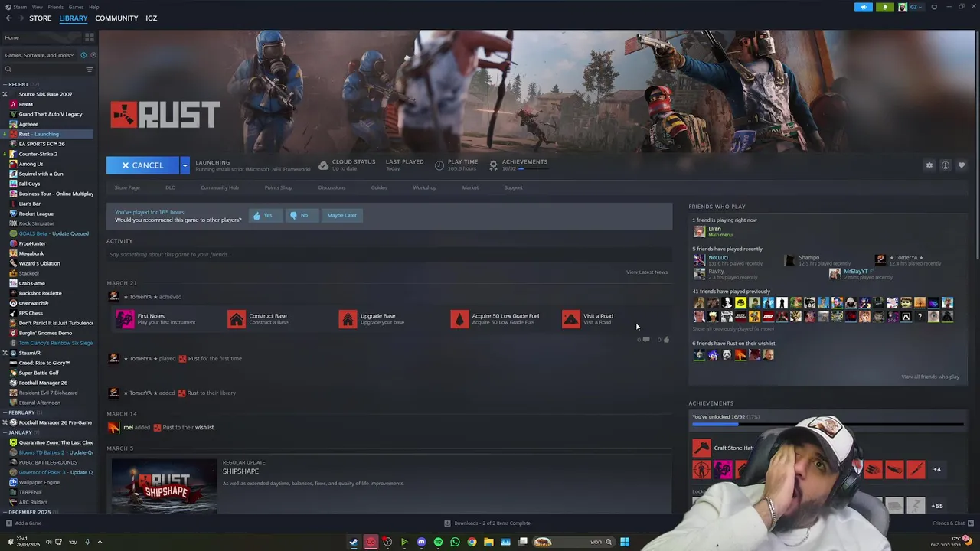Open launch options arrow beside Cancel
The image size is (980, 551).
tap(185, 165)
